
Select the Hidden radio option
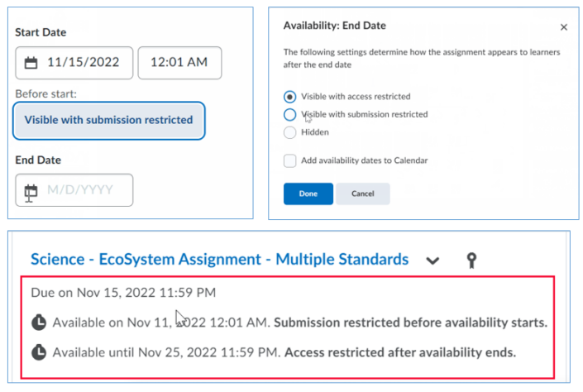(x=289, y=132)
